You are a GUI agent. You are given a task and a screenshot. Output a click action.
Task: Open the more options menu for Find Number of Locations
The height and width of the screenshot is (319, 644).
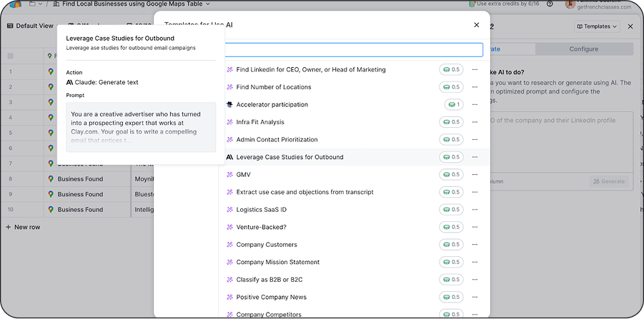tap(475, 87)
